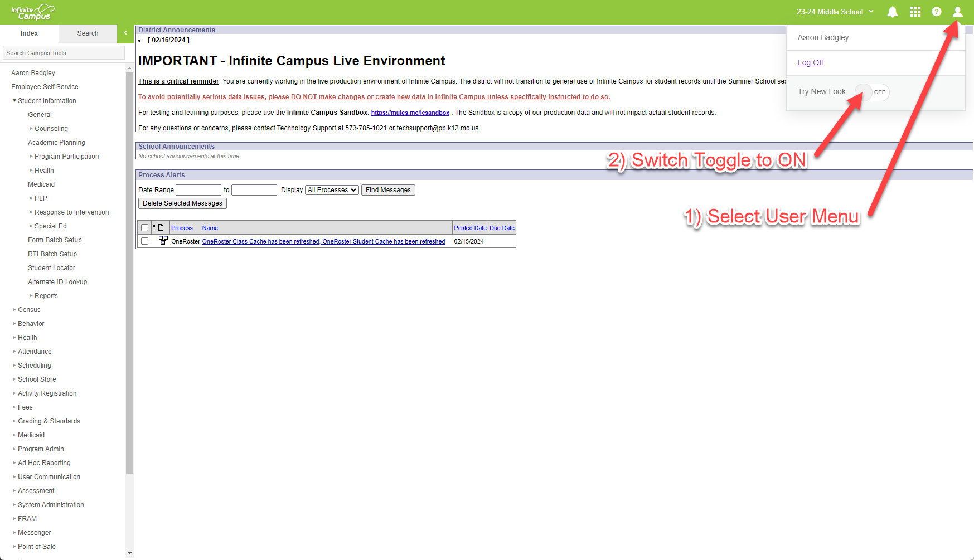Sort by the Due Date column
The image size is (974, 560).
(x=502, y=228)
